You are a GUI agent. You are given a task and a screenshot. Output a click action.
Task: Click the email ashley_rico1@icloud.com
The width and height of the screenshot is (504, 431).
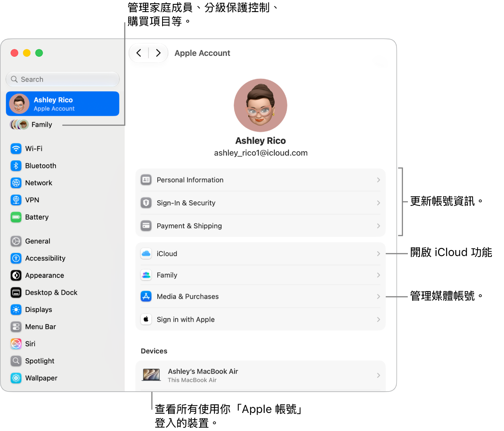(x=261, y=153)
